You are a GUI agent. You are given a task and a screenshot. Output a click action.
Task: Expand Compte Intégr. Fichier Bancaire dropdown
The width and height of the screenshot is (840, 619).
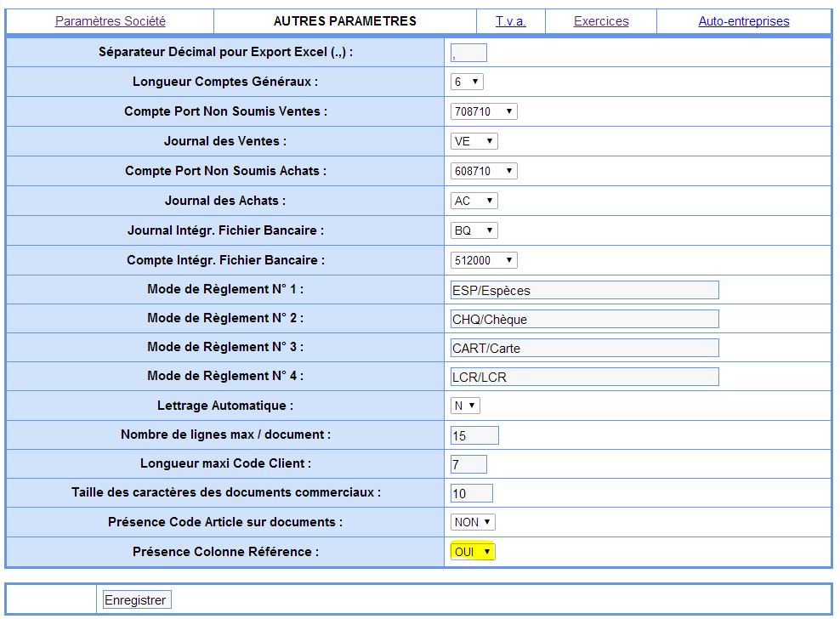pos(484,261)
